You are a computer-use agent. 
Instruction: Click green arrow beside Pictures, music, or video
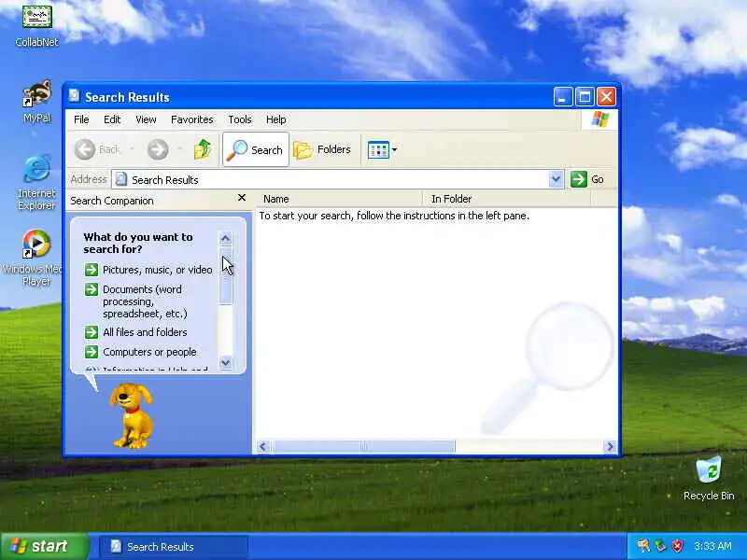pyautogui.click(x=92, y=270)
